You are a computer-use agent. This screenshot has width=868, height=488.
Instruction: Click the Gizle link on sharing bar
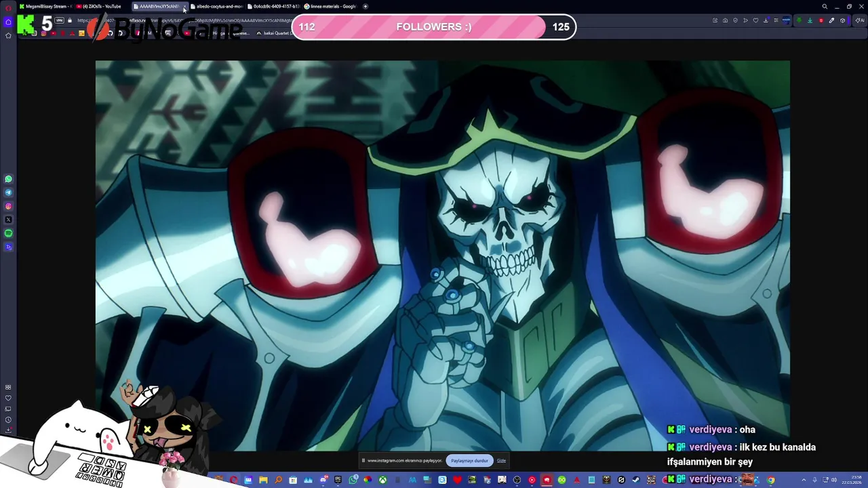[x=501, y=461]
